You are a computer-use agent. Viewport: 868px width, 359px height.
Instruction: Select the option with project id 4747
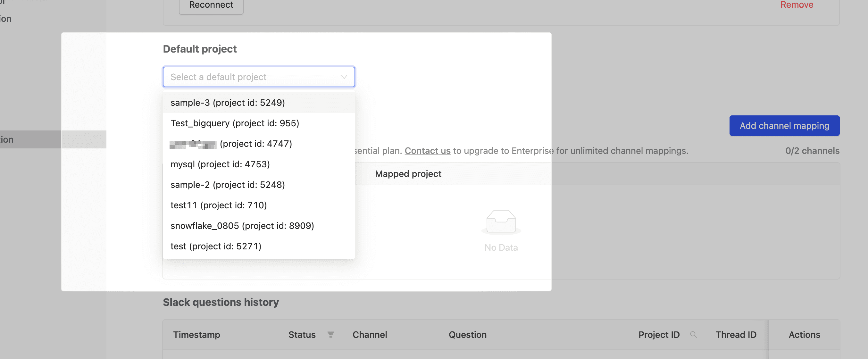[x=230, y=144]
